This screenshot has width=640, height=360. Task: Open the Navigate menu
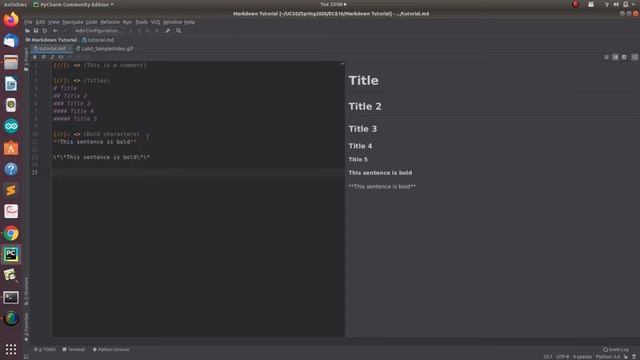pyautogui.click(x=73, y=22)
